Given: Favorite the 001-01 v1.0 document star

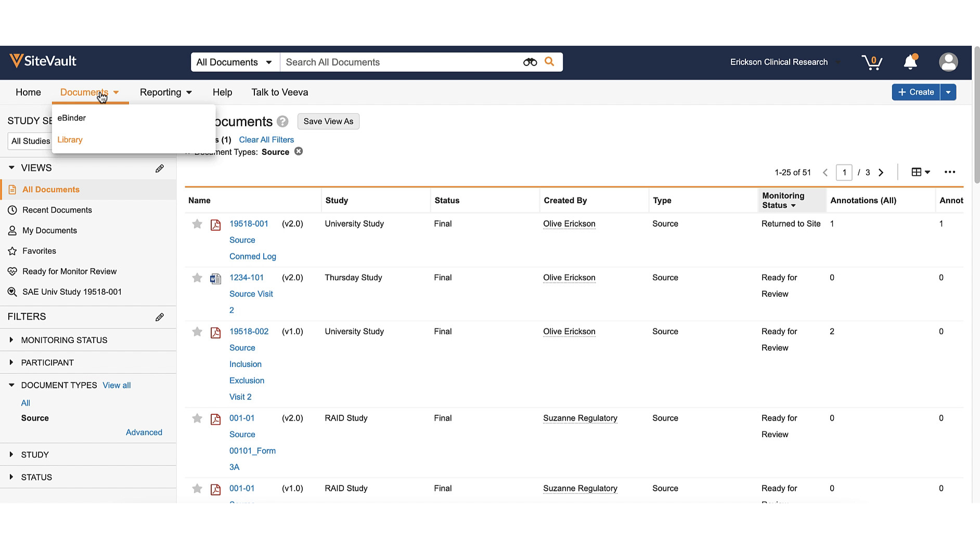Looking at the screenshot, I should tap(197, 489).
